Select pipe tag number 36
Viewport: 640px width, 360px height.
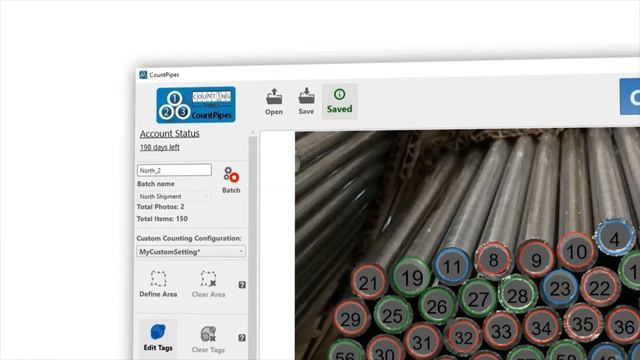624,325
